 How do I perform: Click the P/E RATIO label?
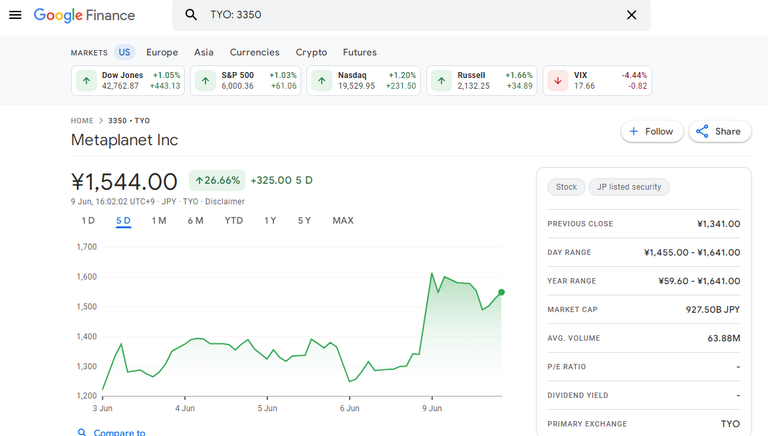point(567,366)
